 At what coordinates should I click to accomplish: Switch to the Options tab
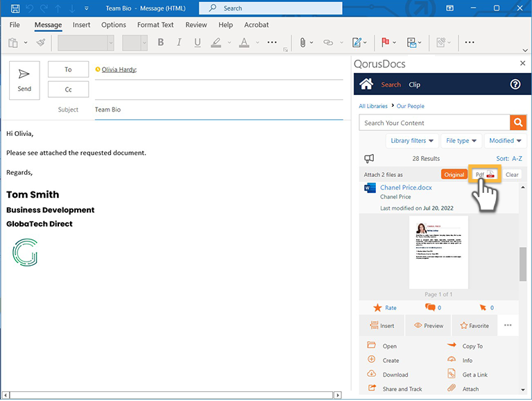(114, 25)
